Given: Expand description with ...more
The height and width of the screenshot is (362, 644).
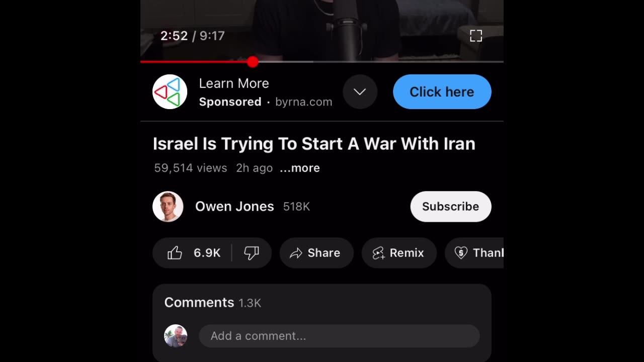Looking at the screenshot, I should click(300, 168).
